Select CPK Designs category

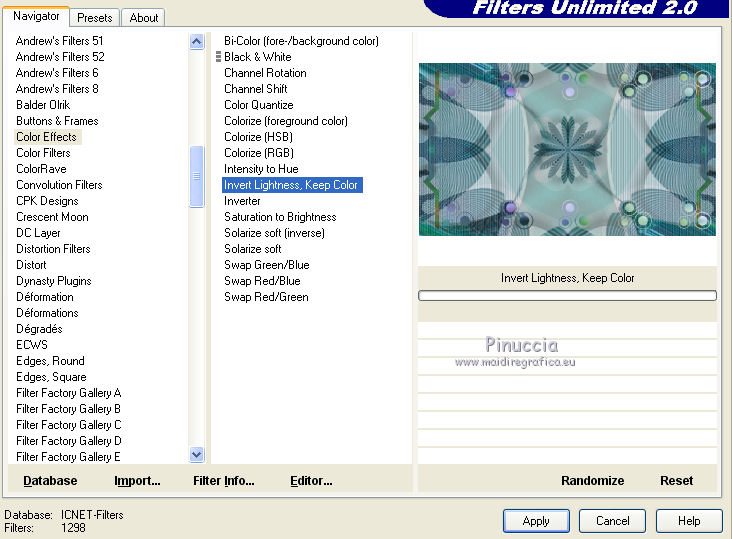coord(47,201)
